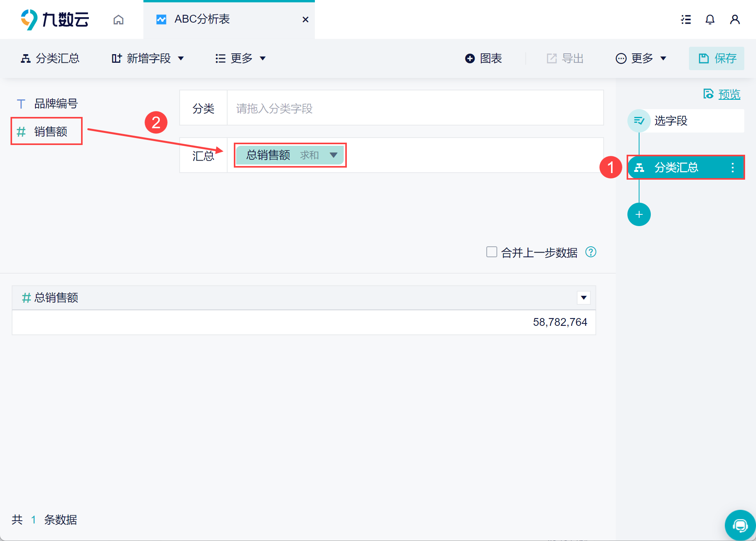Image resolution: width=756 pixels, height=541 pixels.
Task: Click the 分类汇总 toolbar button
Action: (x=50, y=58)
